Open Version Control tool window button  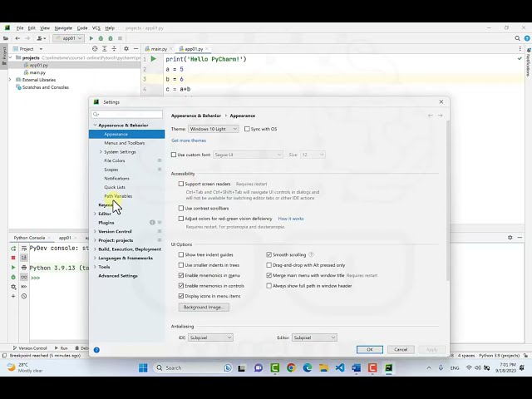point(30,348)
